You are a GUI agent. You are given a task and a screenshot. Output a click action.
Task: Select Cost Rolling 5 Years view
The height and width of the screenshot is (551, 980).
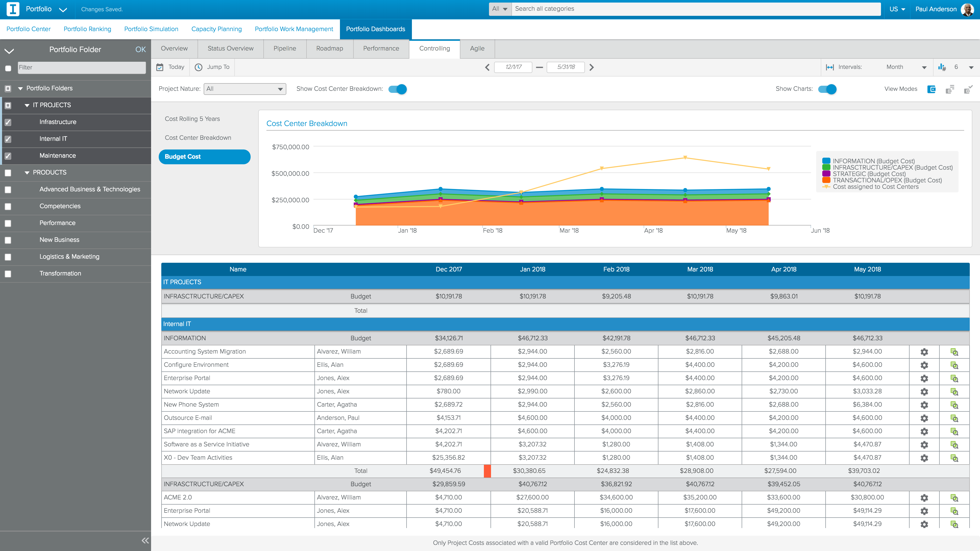pos(192,119)
